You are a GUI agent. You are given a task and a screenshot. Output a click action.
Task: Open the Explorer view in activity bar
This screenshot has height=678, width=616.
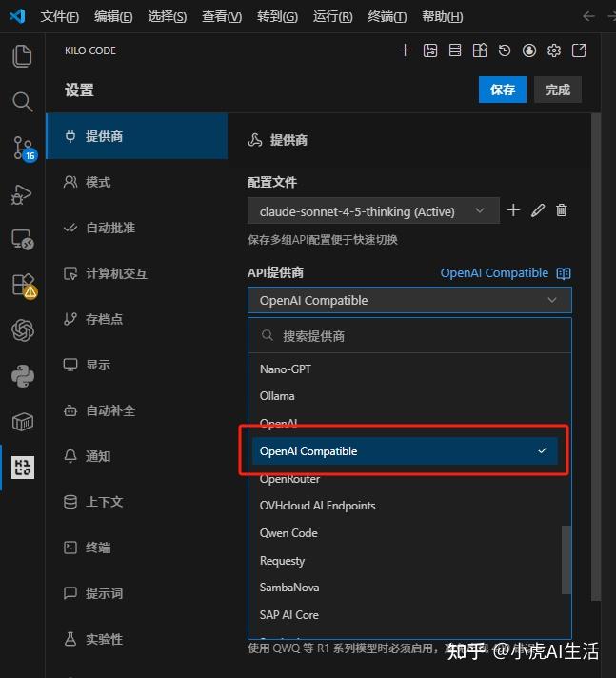tap(22, 56)
